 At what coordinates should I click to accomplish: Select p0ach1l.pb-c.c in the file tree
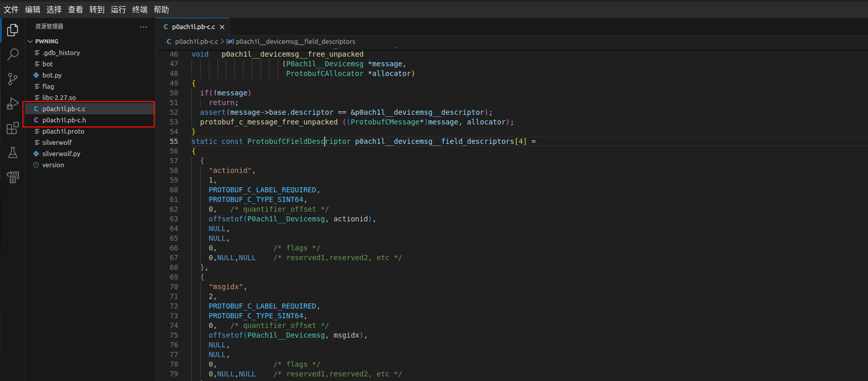[x=90, y=109]
